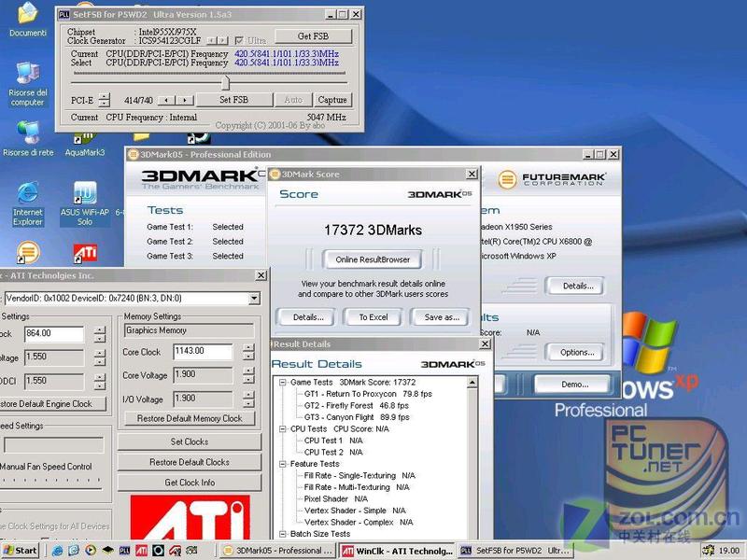Step FSB value up with right arrow button

(x=185, y=100)
